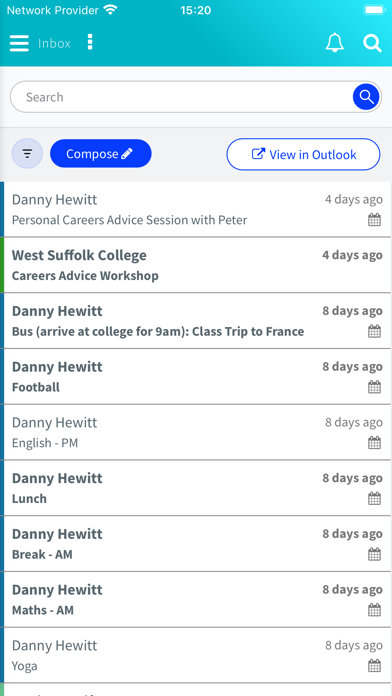The width and height of the screenshot is (392, 696).
Task: Click the calendar icon on the English - PM row
Action: 374,443
